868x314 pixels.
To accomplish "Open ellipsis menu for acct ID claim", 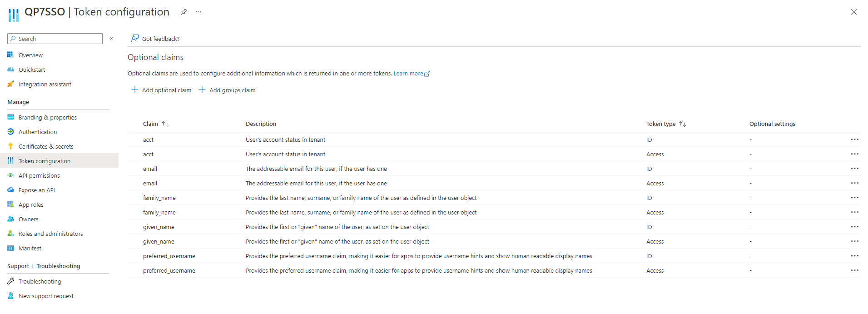I will pos(854,140).
